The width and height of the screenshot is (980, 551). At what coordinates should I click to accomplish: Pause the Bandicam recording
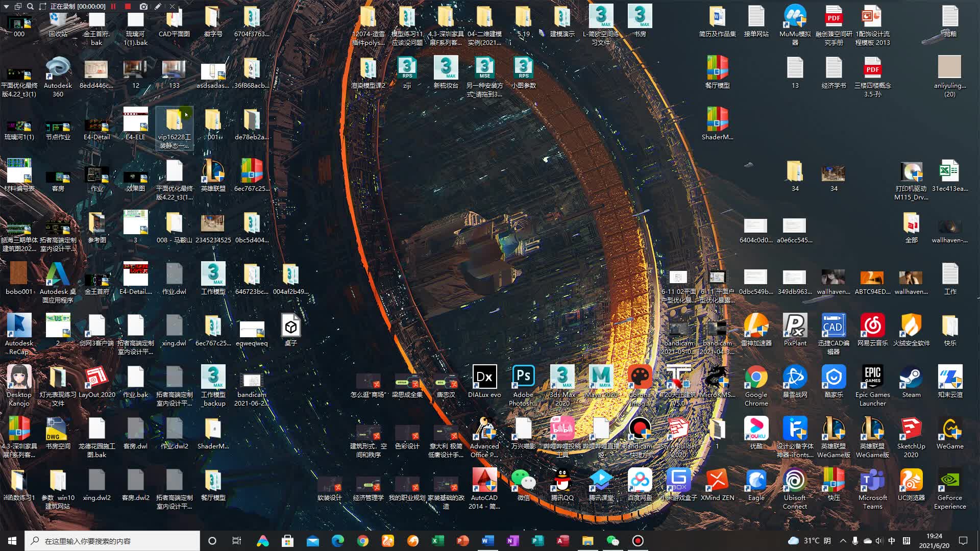113,7
